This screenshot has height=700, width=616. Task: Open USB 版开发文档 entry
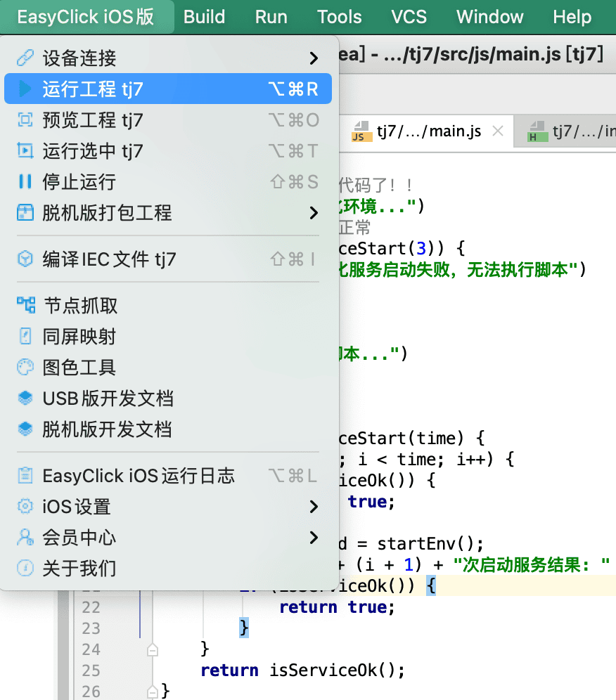168,398
